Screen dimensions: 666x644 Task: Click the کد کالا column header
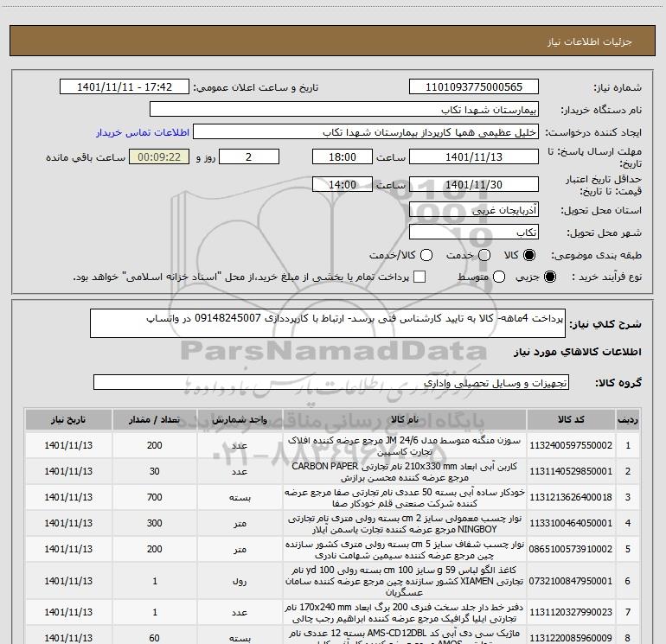point(571,419)
